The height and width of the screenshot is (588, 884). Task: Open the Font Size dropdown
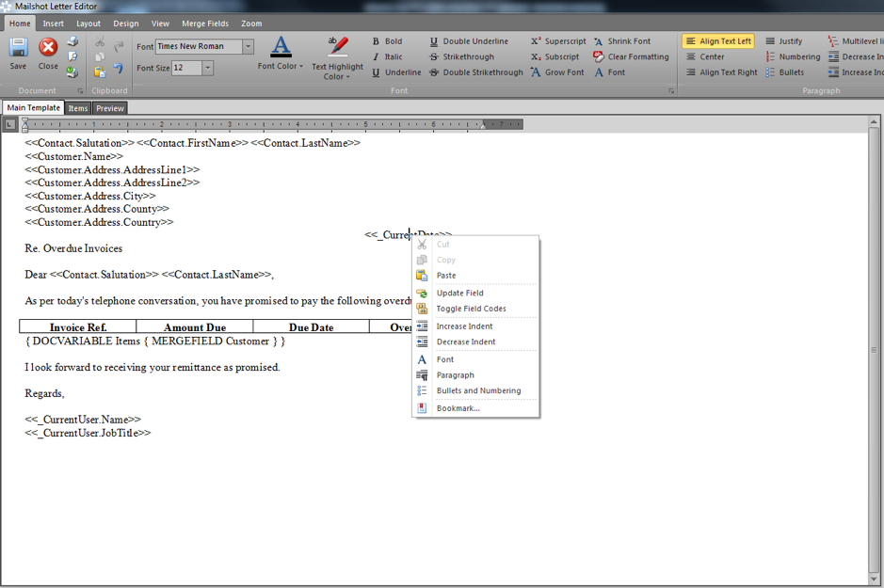click(207, 67)
